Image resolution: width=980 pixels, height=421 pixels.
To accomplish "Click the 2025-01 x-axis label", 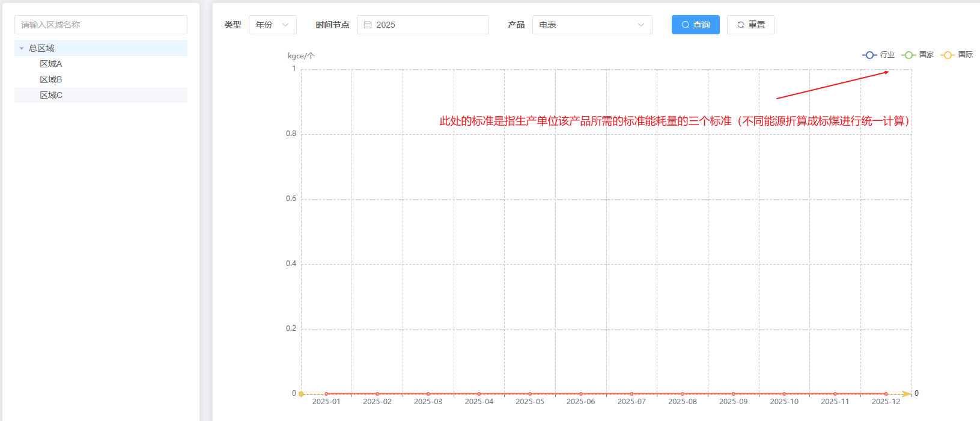I will [x=326, y=402].
